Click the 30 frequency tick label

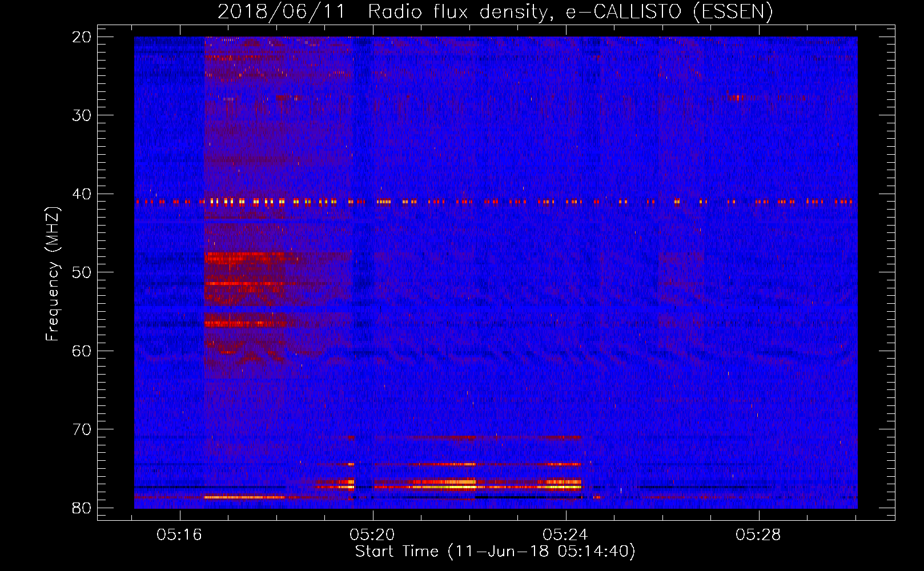tap(82, 115)
